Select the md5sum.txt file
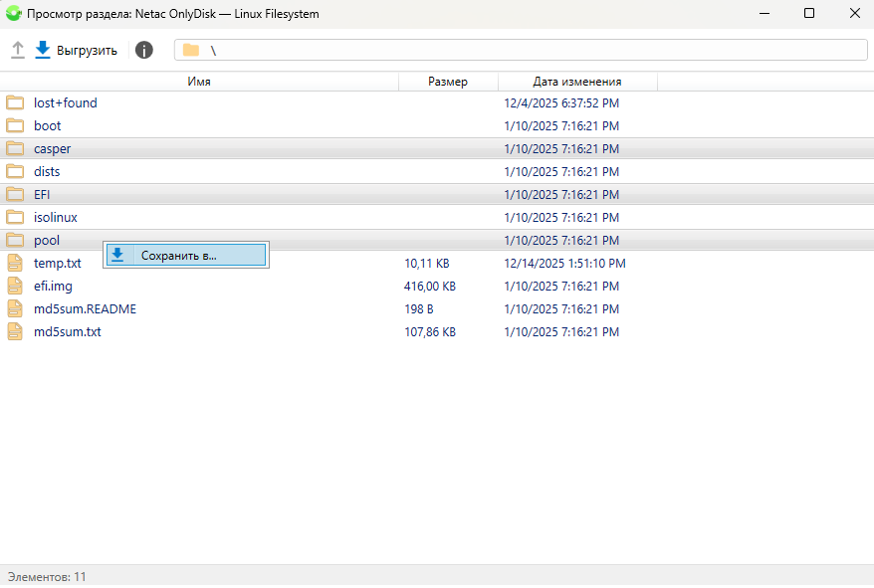The width and height of the screenshot is (874, 588). point(67,331)
